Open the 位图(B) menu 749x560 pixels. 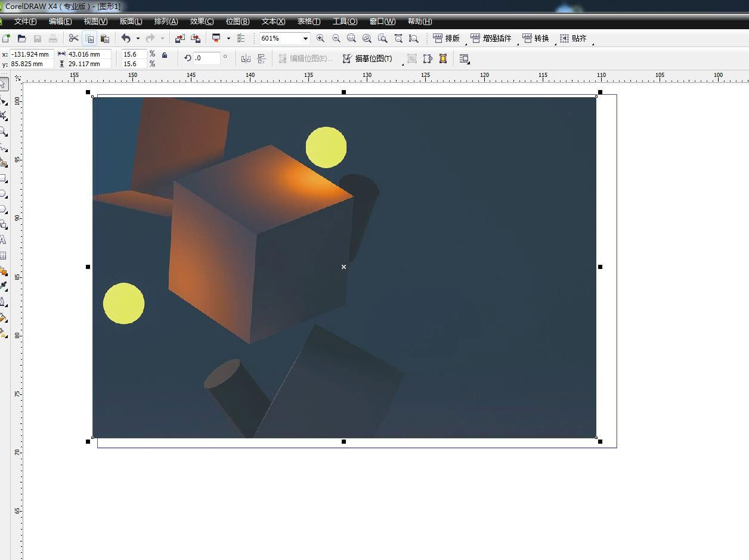pyautogui.click(x=237, y=21)
